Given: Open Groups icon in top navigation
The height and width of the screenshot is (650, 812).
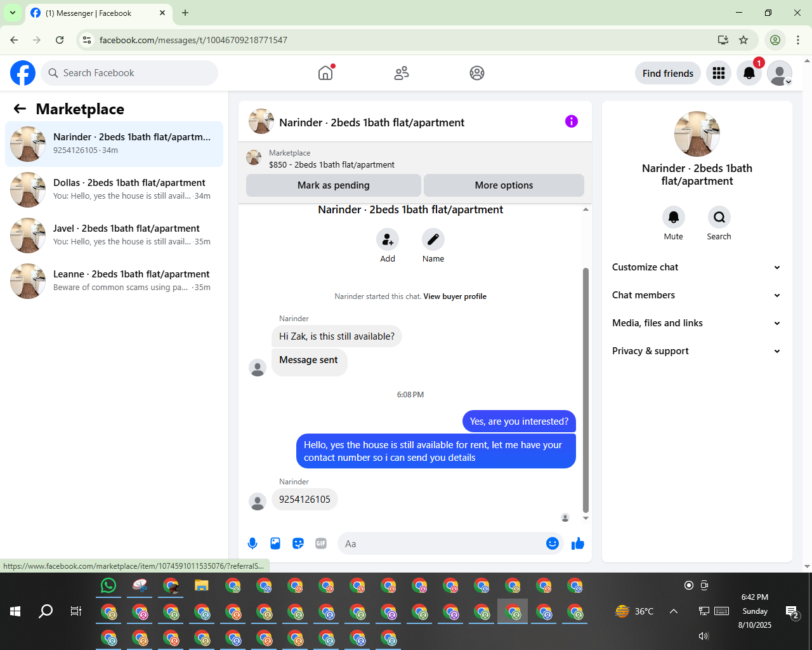Looking at the screenshot, I should click(477, 73).
